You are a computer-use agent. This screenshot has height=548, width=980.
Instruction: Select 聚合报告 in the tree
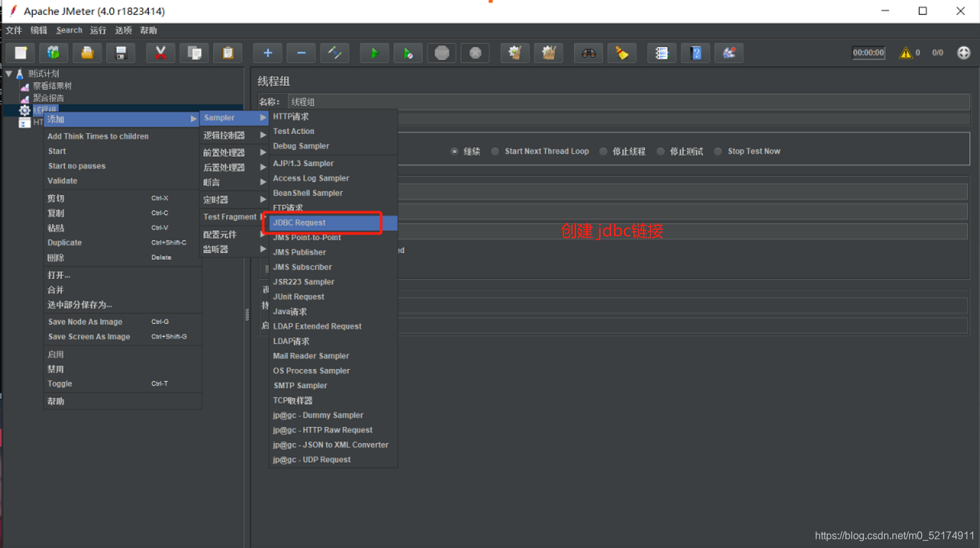click(48, 98)
